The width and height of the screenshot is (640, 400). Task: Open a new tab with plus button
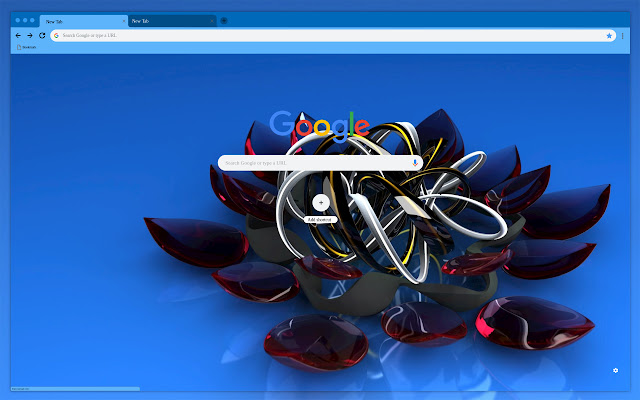pyautogui.click(x=224, y=21)
